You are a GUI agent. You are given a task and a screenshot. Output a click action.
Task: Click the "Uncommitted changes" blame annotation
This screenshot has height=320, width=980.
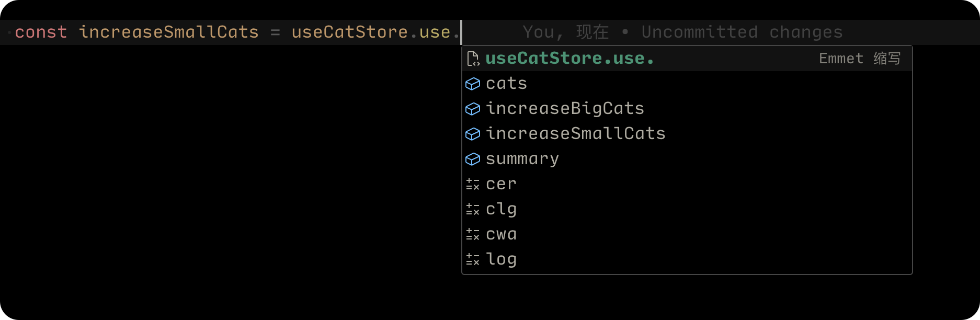click(742, 32)
